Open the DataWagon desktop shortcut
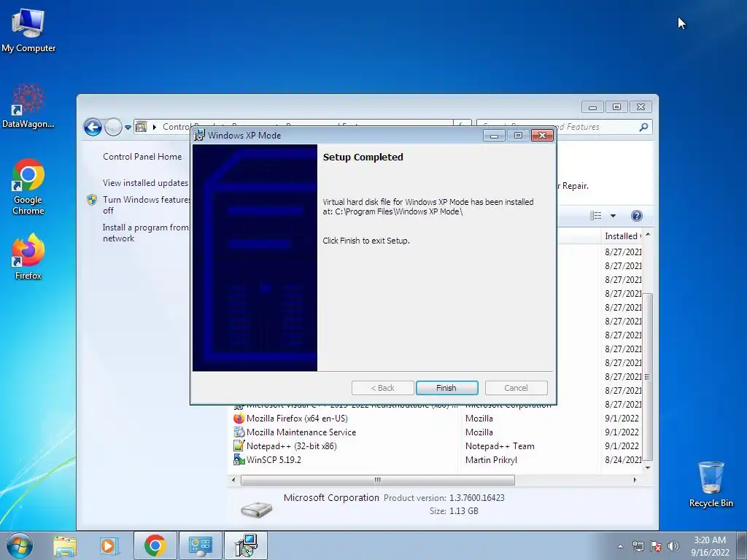The image size is (747, 560). 28,106
